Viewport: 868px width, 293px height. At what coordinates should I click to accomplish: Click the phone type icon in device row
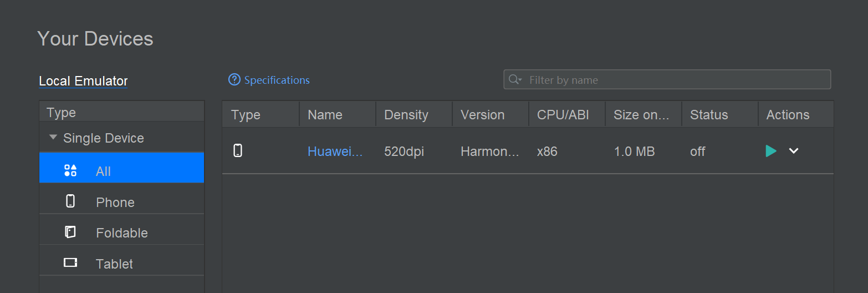(238, 150)
